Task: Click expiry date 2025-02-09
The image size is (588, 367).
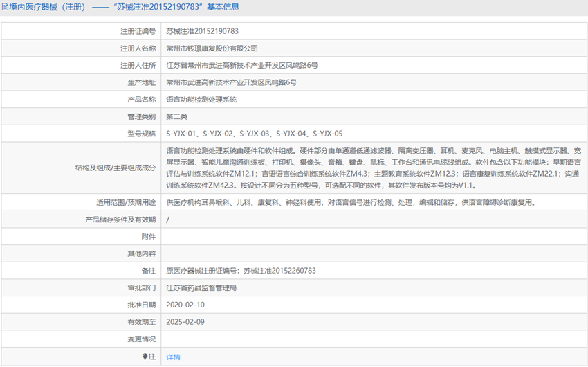Action: click(x=185, y=322)
